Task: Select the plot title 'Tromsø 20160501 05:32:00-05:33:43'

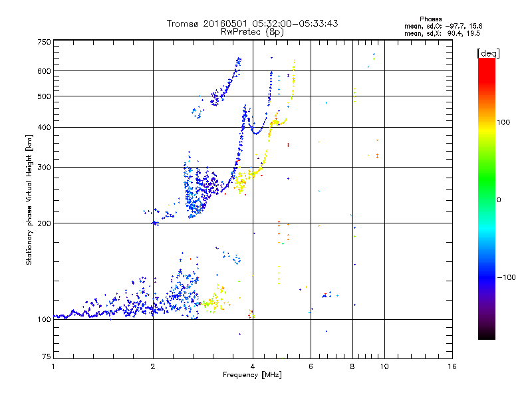Action: click(252, 23)
